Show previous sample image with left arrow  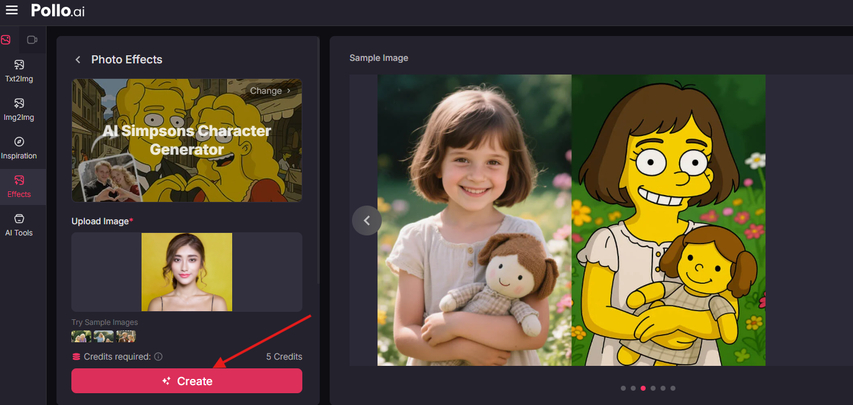(x=366, y=220)
